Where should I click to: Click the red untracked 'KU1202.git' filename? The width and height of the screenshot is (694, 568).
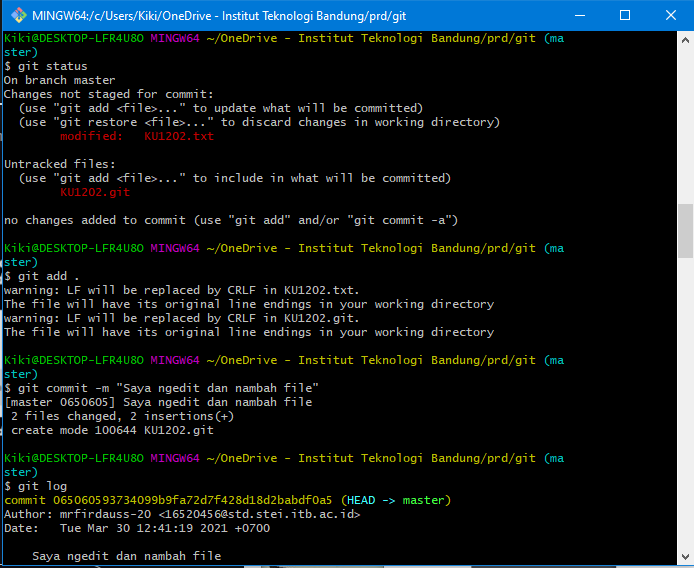click(95, 192)
